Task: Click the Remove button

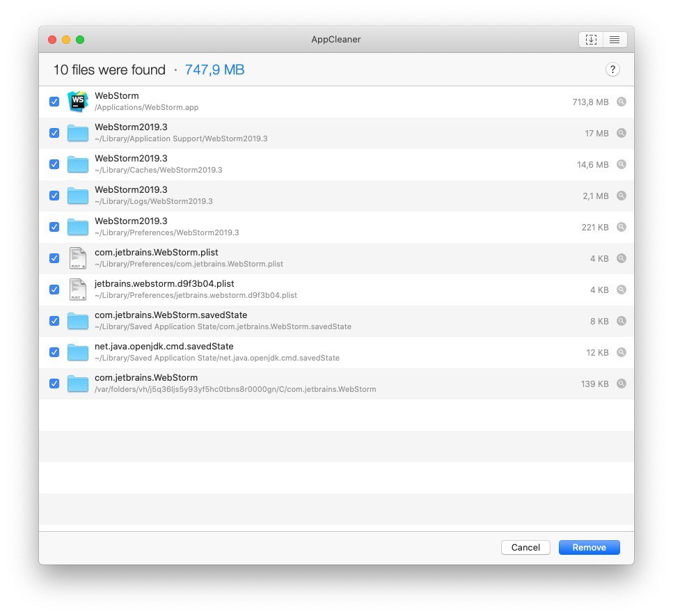Action: tap(589, 547)
